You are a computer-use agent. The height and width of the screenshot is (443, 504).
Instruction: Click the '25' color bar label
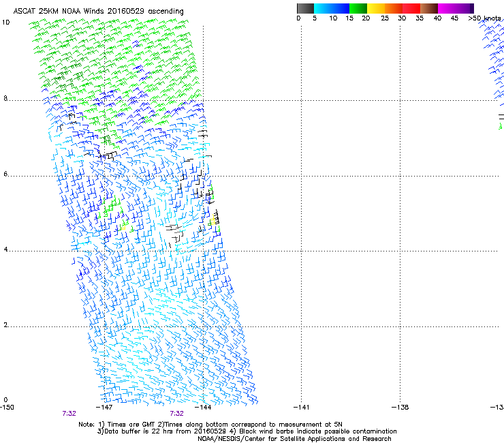pyautogui.click(x=385, y=18)
